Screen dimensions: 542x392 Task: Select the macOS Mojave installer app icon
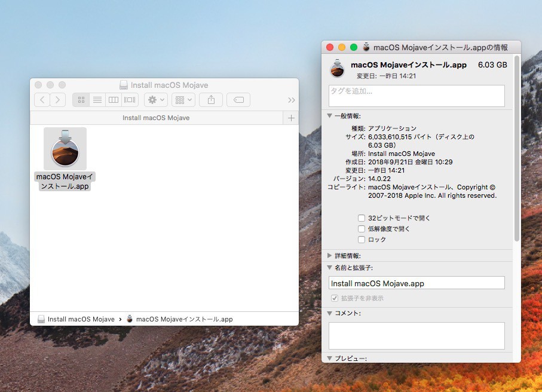65,149
